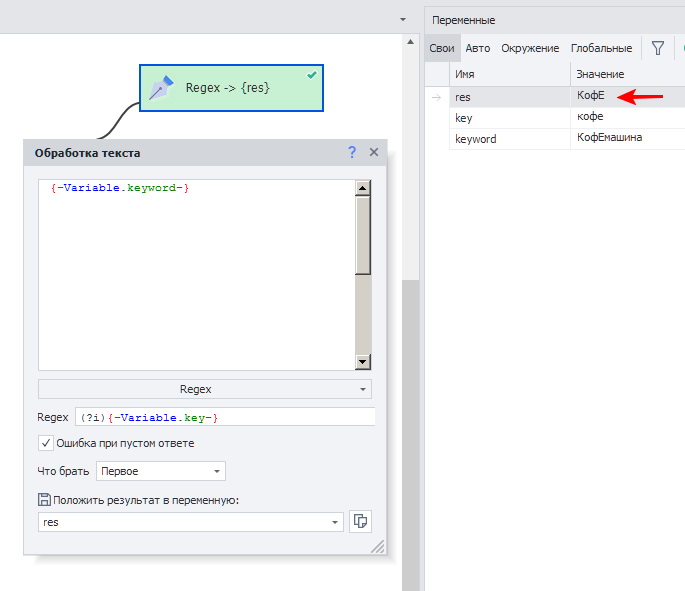Switch to the Окружение variables tab
The width and height of the screenshot is (685, 591).
(530, 47)
